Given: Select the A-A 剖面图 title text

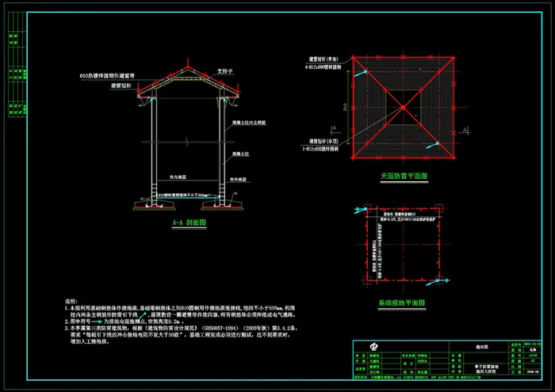Looking at the screenshot, I should tap(189, 224).
